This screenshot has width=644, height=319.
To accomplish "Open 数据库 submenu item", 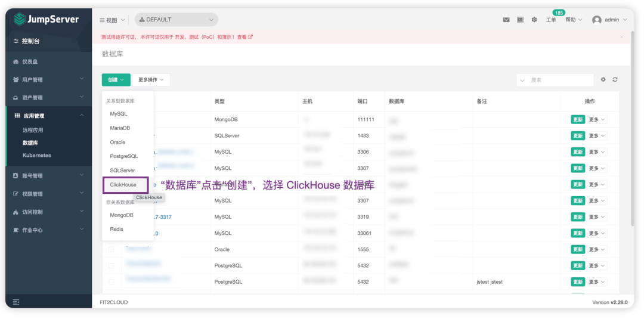I will (30, 143).
